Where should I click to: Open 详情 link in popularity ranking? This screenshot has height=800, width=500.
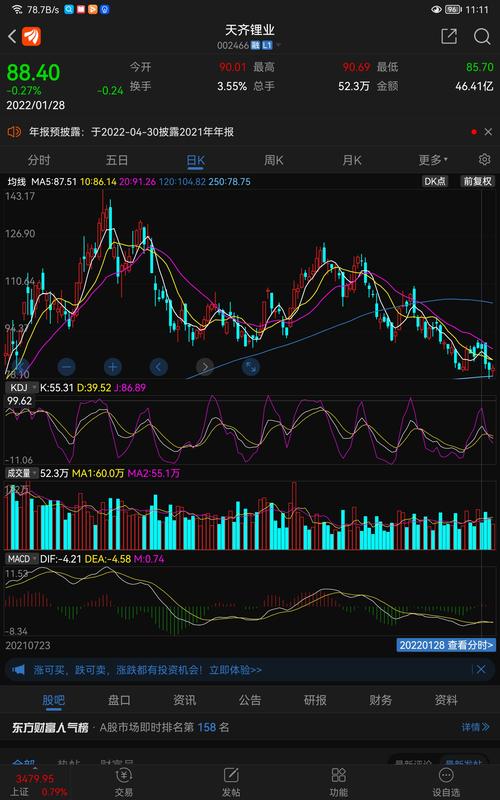[x=476, y=727]
